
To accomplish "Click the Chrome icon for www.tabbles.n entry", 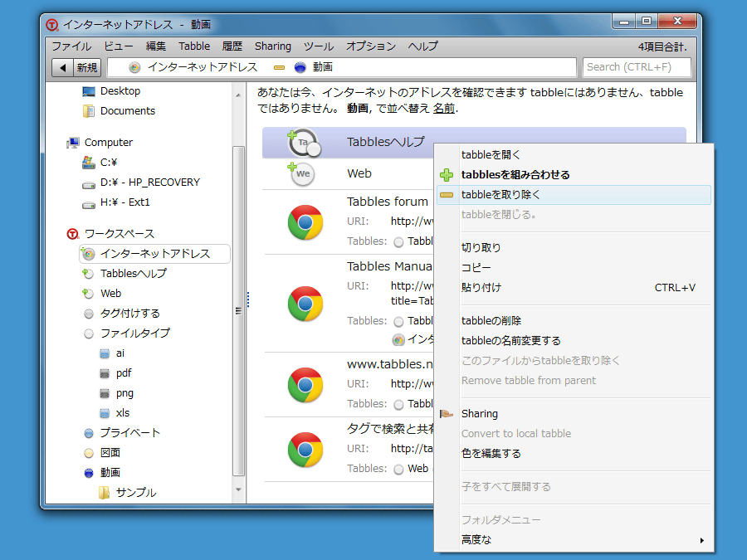I will coord(305,385).
